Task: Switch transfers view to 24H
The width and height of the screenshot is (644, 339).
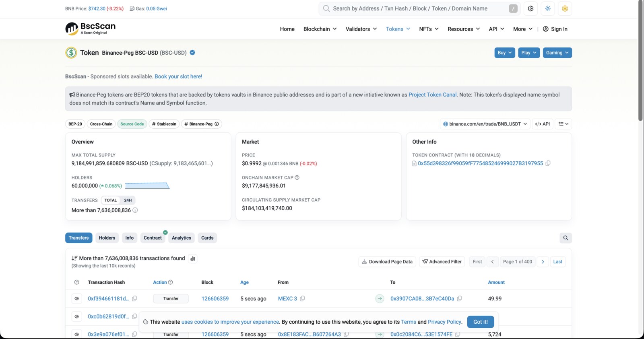Action: coord(128,200)
